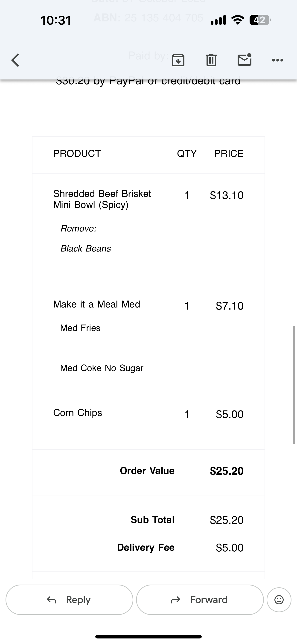This screenshot has height=644, width=297.
Task: Go back using the left chevron
Action: [x=15, y=60]
